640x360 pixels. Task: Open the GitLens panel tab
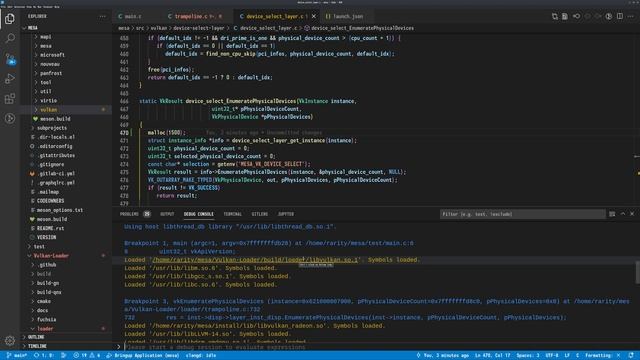click(260, 214)
